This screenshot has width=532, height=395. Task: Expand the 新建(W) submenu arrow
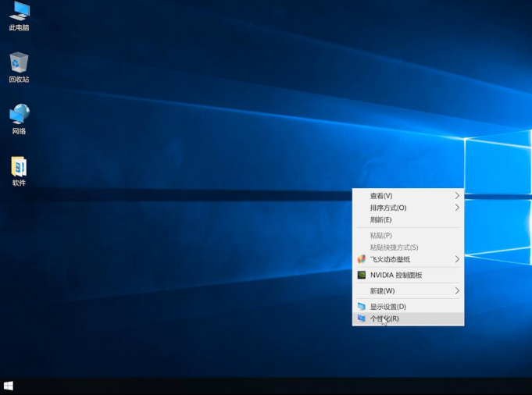point(457,290)
